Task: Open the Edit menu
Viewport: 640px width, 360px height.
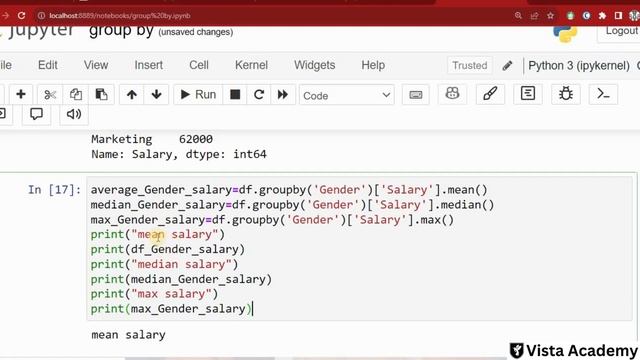Action: (48, 65)
